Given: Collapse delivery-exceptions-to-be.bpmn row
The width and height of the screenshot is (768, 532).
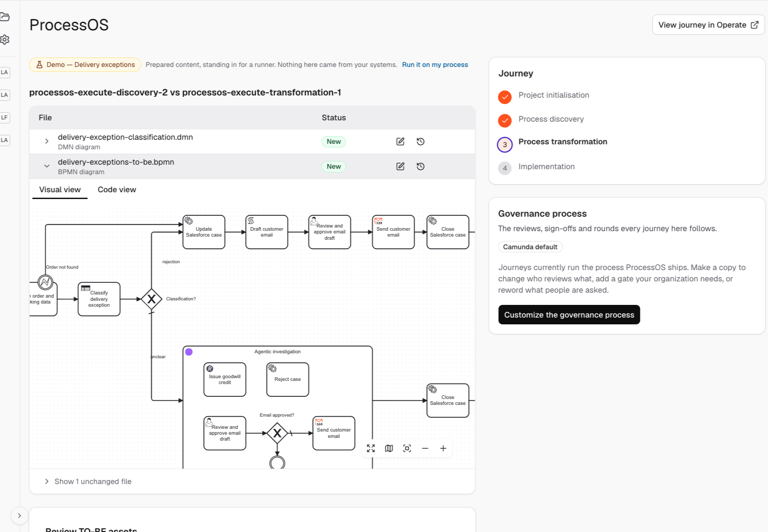Looking at the screenshot, I should (47, 166).
